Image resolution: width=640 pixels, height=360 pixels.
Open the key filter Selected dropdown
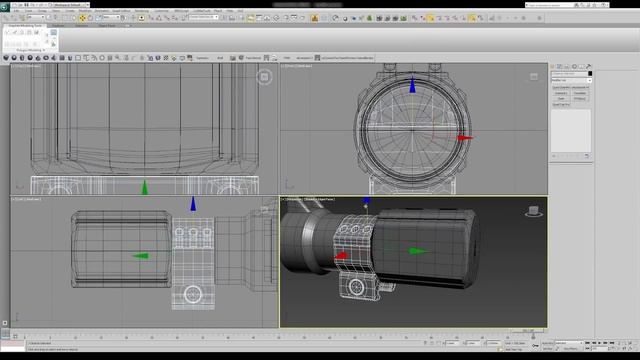click(x=569, y=343)
